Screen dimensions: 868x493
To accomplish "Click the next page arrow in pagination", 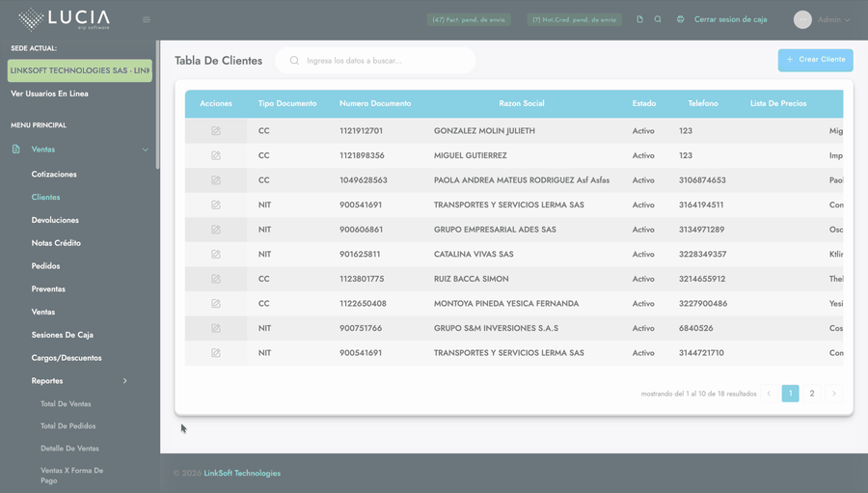I will coord(834,394).
